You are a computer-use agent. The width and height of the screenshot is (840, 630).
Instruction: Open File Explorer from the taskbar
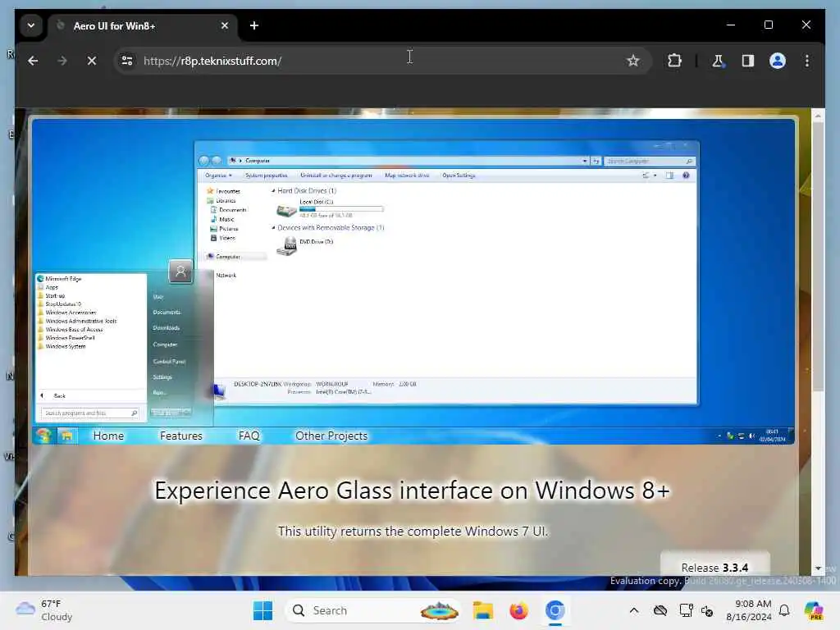482,610
